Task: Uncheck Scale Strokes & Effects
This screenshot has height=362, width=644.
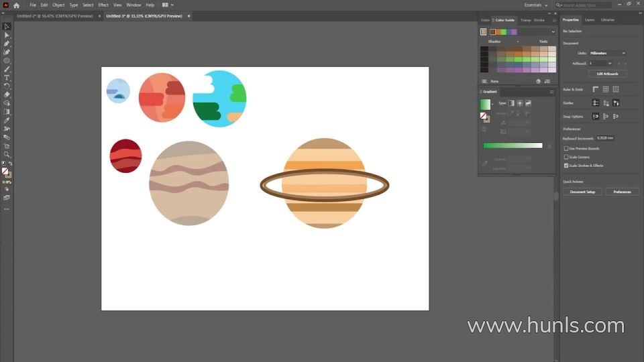Action: coord(566,166)
